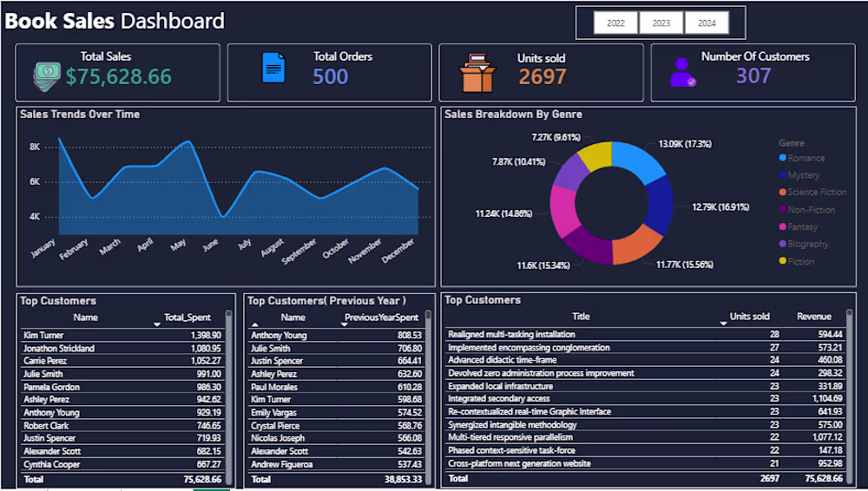Viewport: 868px width, 491px height.
Task: Click the Top Customers table scrollbar
Action: [228, 397]
